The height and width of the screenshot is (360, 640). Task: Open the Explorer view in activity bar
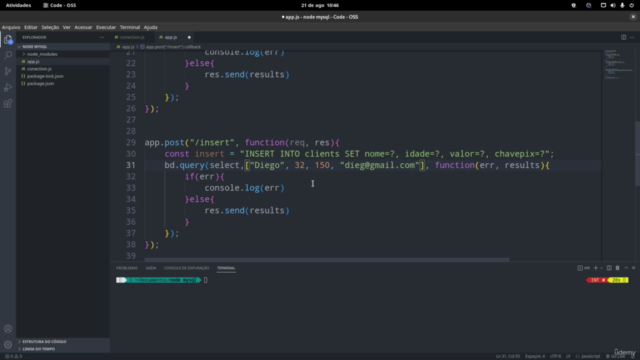[x=8, y=39]
